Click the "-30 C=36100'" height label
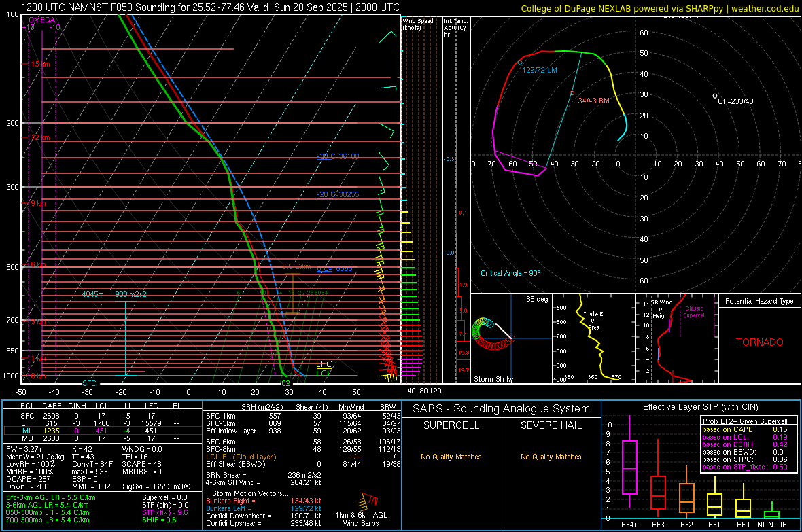Screen dimensions: 802x532 (x=338, y=156)
